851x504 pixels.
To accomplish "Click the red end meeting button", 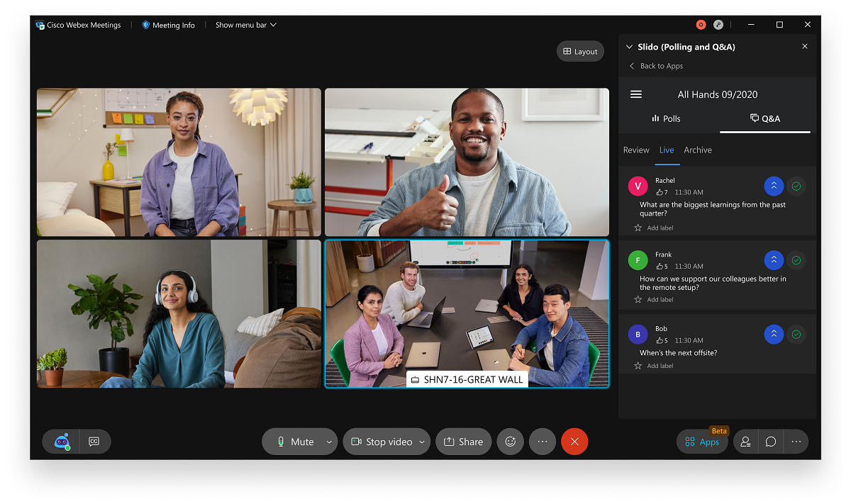I will 574,442.
